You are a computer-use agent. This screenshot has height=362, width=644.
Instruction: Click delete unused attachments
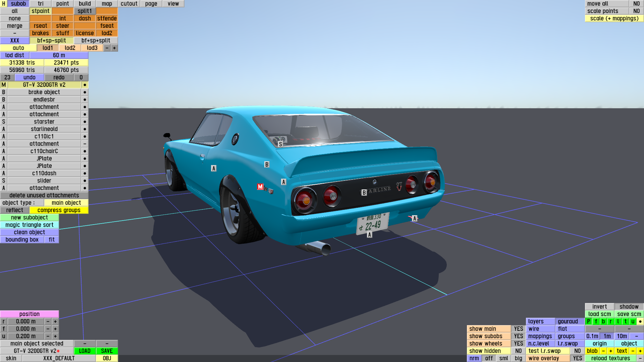44,195
